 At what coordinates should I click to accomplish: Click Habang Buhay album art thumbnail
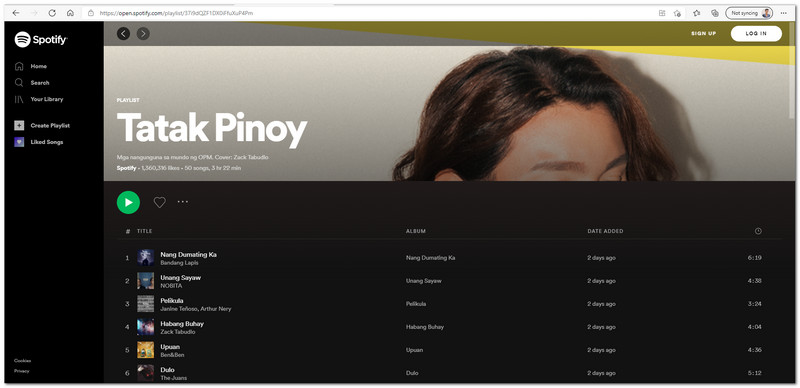[145, 327]
